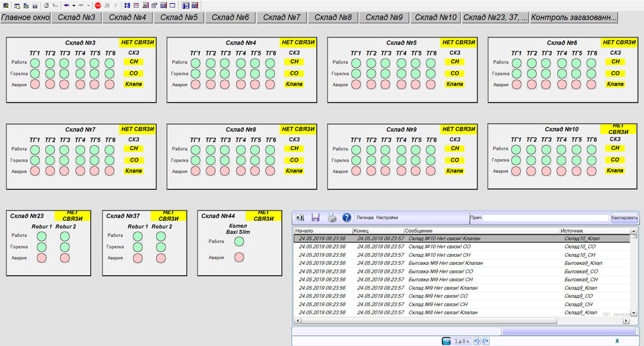
Task: Open the Контроль загазованн... tab
Action: (x=574, y=17)
